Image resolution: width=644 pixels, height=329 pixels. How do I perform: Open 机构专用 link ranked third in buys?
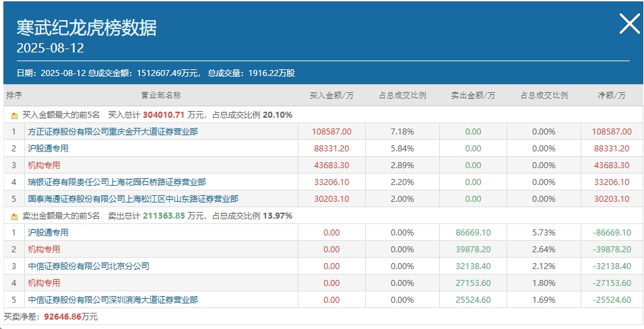(x=44, y=166)
